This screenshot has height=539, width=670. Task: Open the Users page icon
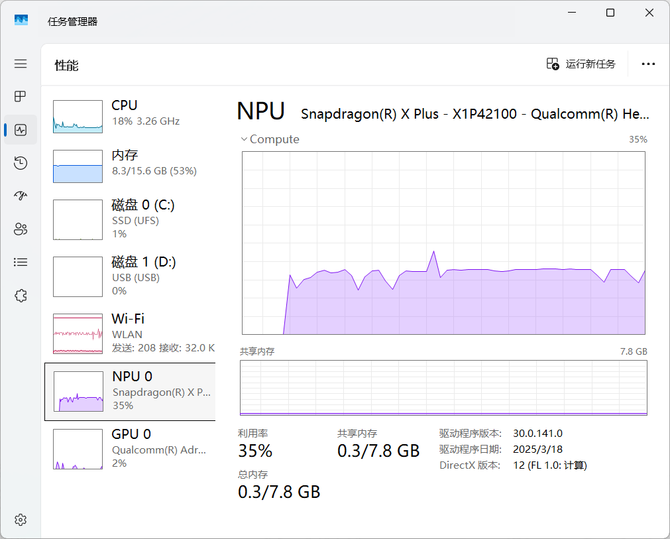click(x=20, y=229)
